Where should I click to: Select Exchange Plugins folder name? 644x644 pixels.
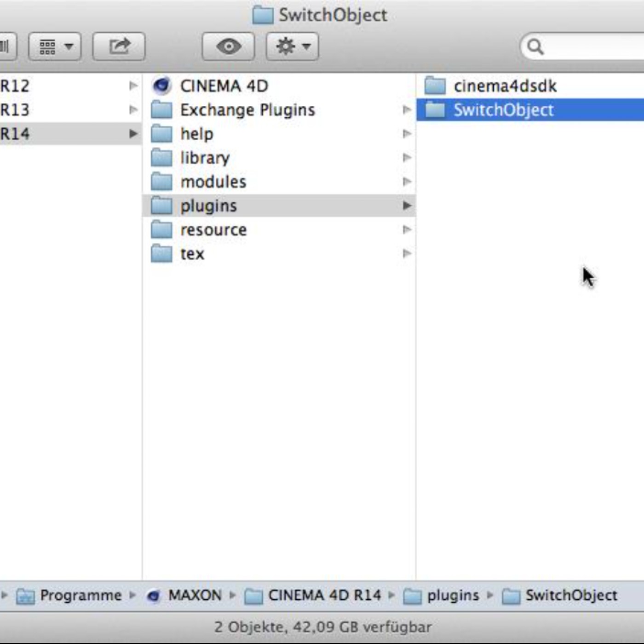(247, 110)
